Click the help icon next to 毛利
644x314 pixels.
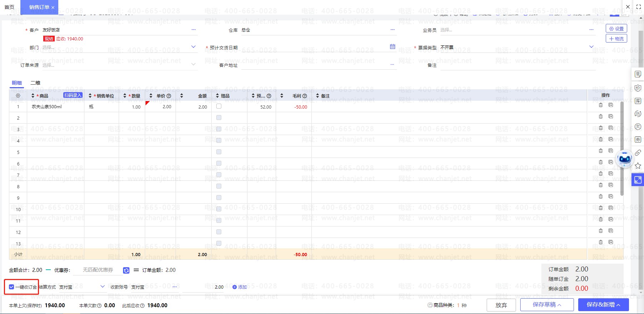pos(305,96)
